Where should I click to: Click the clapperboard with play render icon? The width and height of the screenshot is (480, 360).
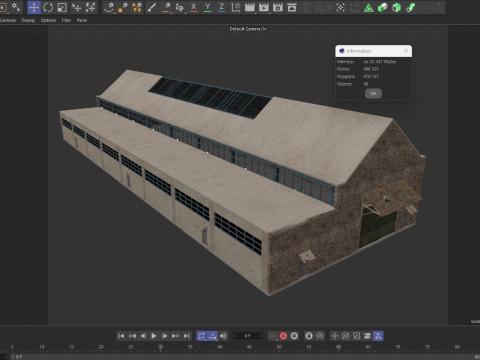(x=264, y=7)
